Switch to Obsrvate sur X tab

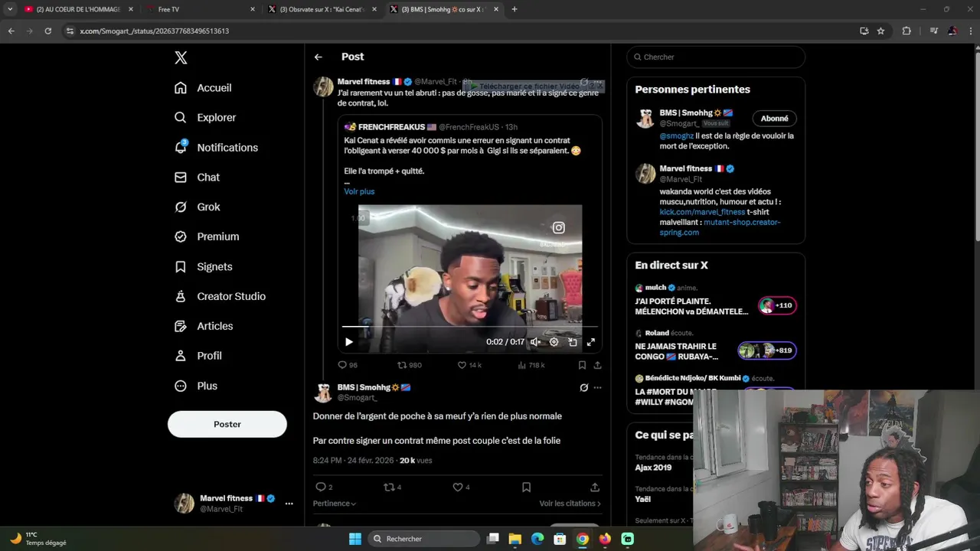pos(322,9)
